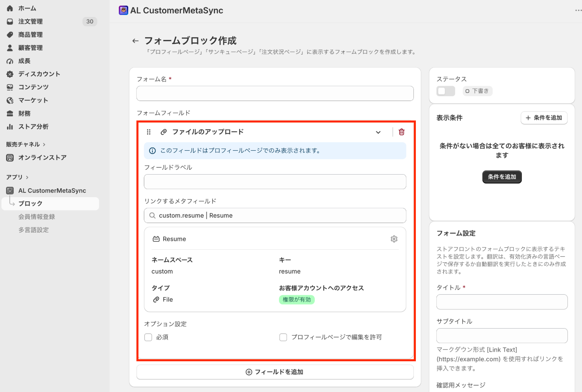This screenshot has width=582, height=392.
Task: Select オンラインストア in the sidebar
Action: click(42, 158)
